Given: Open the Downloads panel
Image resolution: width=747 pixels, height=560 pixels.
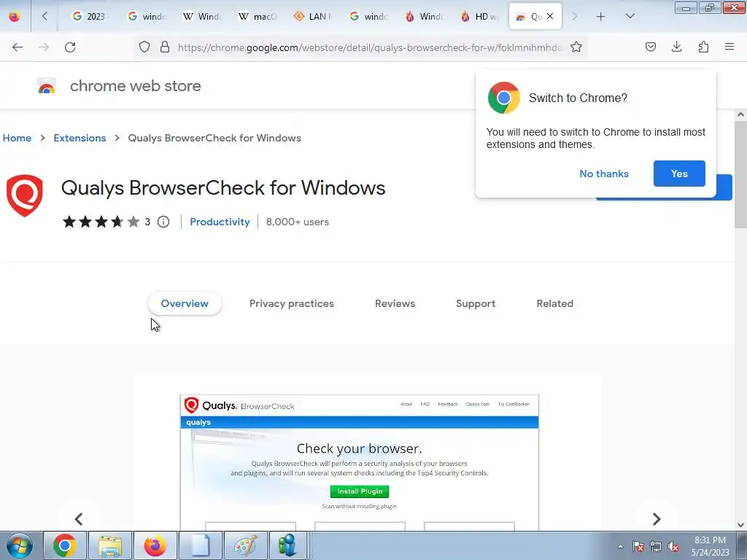Looking at the screenshot, I should (676, 47).
